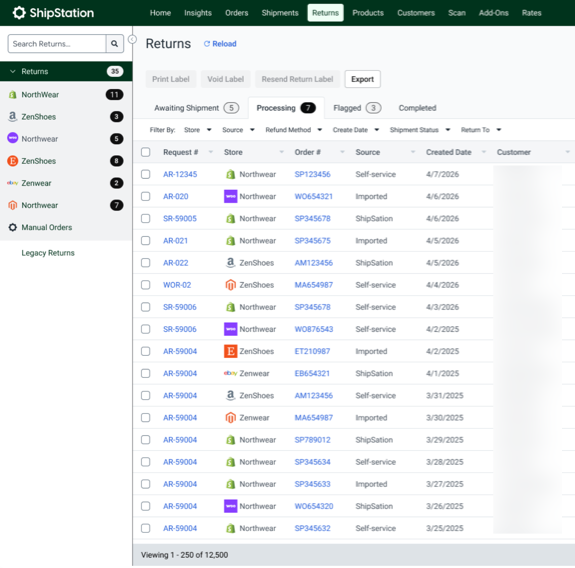Select the Etsy ZenShoes store in the sidebar
Image resolution: width=575 pixels, height=568 pixels.
(x=66, y=161)
